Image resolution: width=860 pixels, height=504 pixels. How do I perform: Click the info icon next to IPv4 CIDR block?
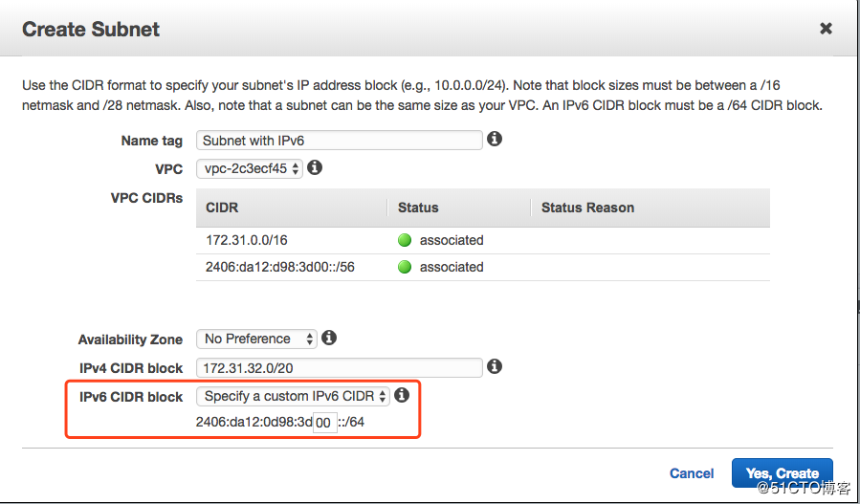[495, 366]
